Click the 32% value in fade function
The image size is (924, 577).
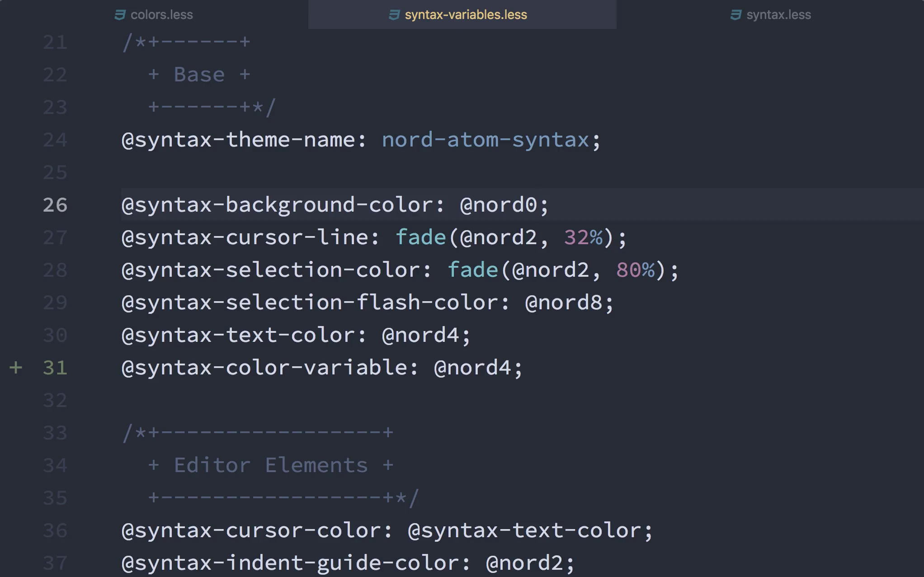tap(583, 237)
